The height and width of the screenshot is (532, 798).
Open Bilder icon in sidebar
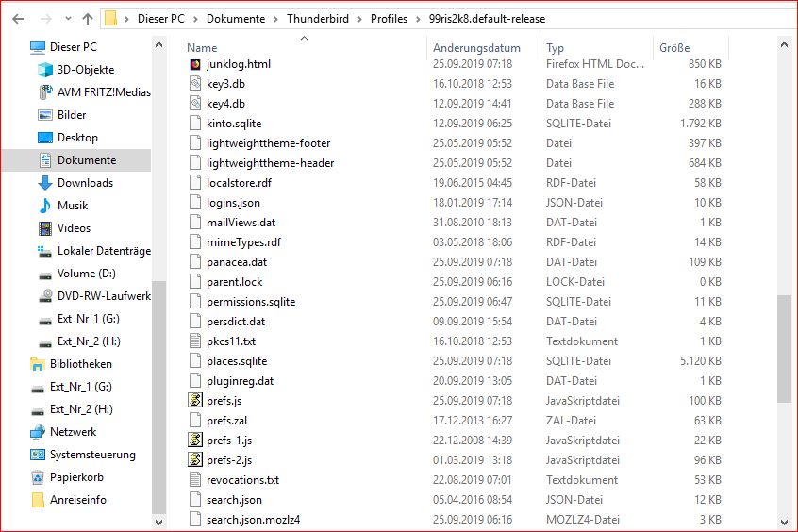click(45, 115)
